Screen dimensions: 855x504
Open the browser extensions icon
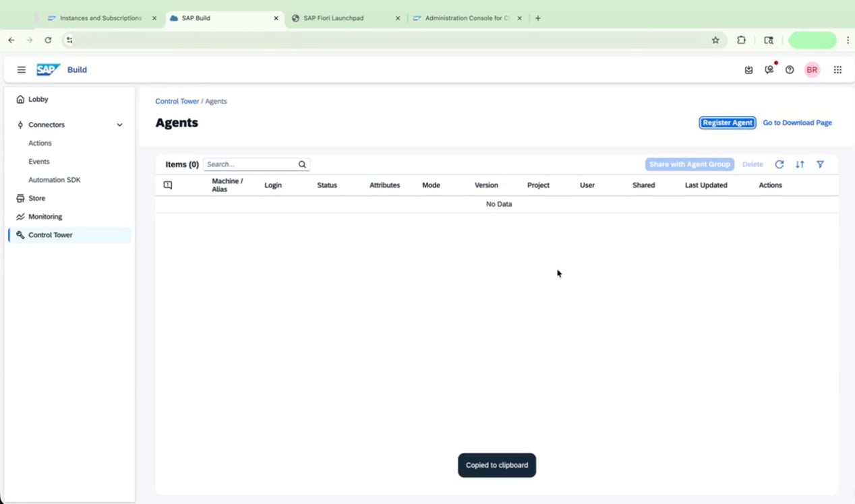[x=741, y=40]
